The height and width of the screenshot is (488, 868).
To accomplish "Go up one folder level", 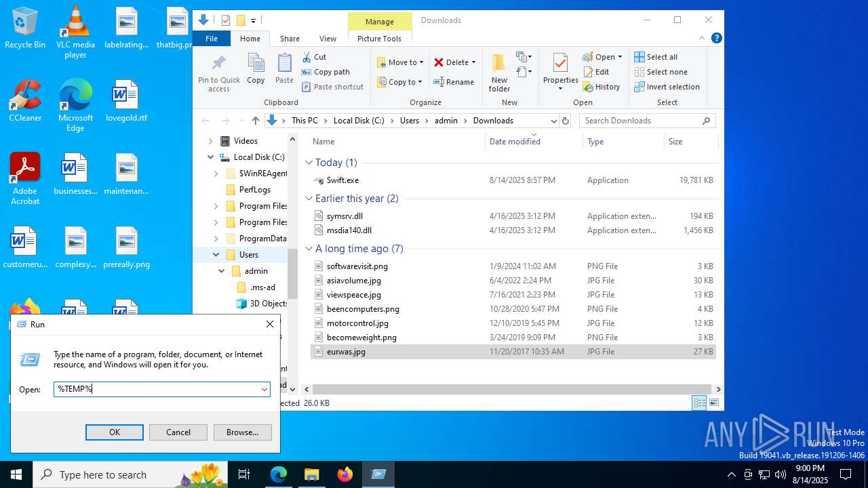I will (x=255, y=121).
